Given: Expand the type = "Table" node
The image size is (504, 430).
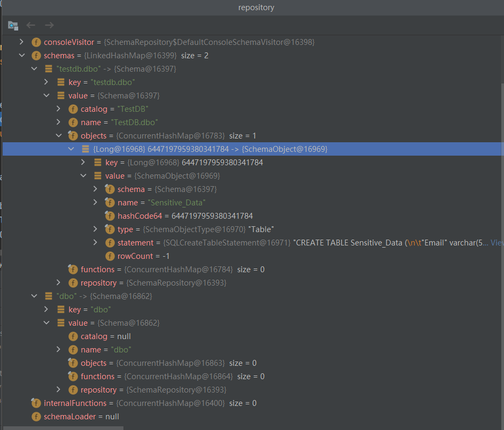Looking at the screenshot, I should click(x=96, y=229).
